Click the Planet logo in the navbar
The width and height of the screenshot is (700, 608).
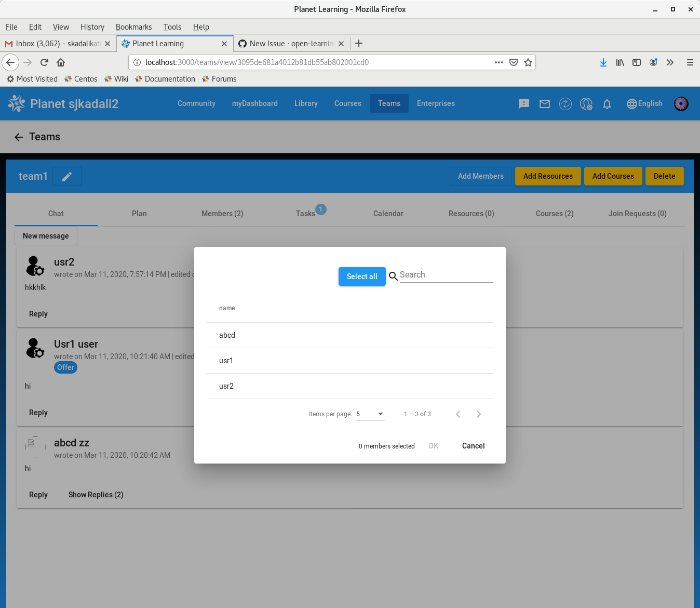click(x=16, y=103)
